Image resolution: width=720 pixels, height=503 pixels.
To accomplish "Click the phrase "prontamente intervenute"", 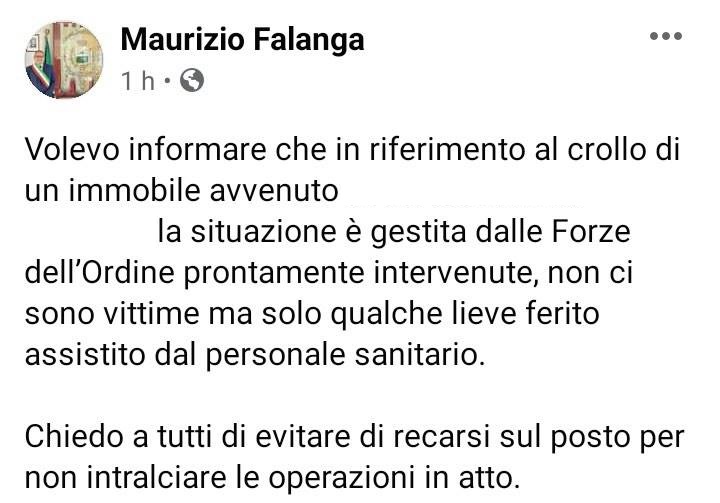I will [x=359, y=274].
